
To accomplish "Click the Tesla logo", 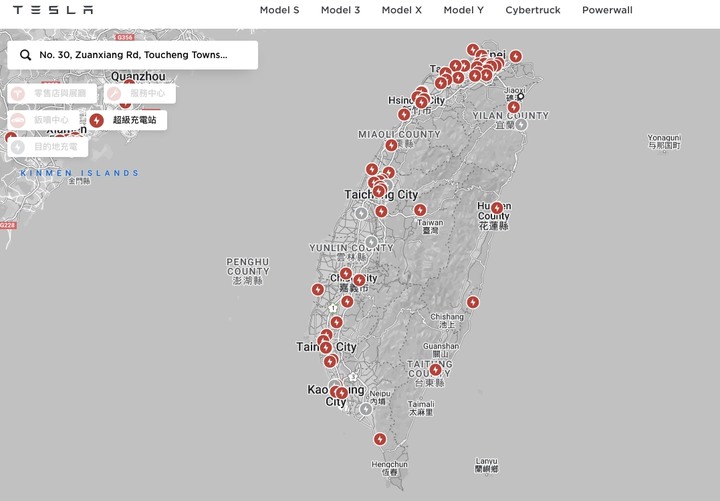I will click(x=53, y=10).
